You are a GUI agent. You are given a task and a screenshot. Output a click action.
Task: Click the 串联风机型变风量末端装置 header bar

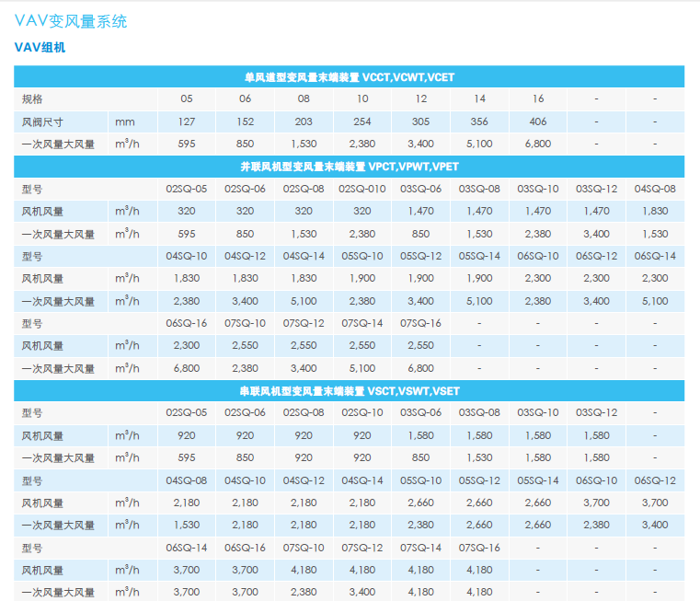pos(349,391)
